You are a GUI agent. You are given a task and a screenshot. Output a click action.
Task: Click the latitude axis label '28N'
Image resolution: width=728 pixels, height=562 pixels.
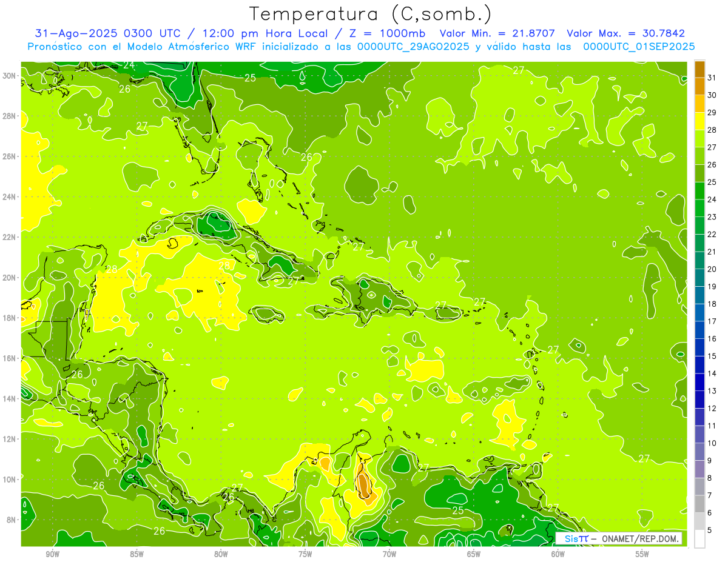pyautogui.click(x=9, y=116)
